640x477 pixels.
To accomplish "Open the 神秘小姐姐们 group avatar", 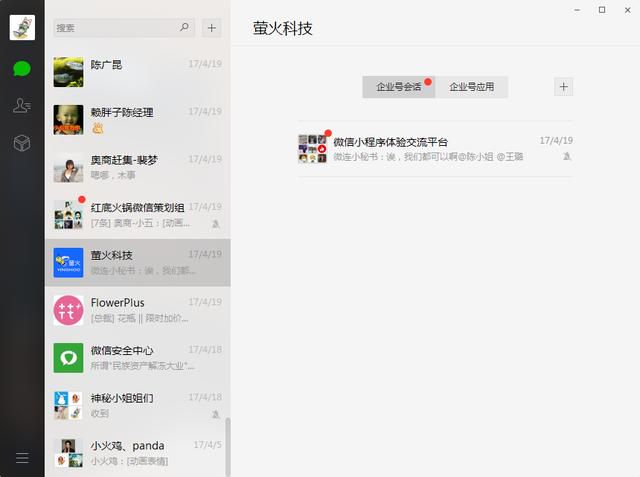I will point(69,406).
